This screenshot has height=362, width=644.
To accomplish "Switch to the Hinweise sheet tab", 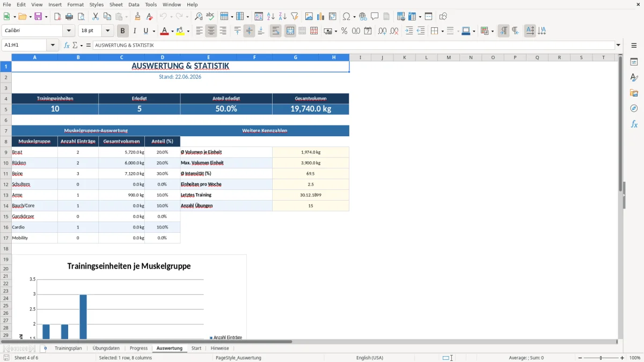I will tap(220, 348).
